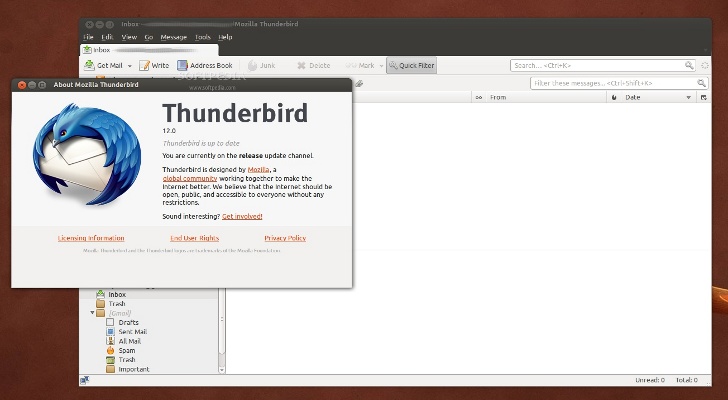Toggle the Quick Filter button
This screenshot has height=400, width=728.
[x=411, y=65]
